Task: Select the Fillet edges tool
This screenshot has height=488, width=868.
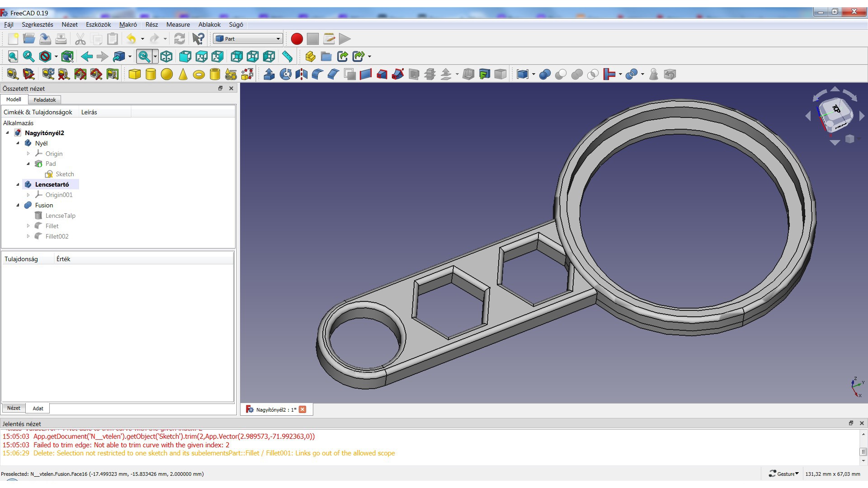Action: [317, 74]
